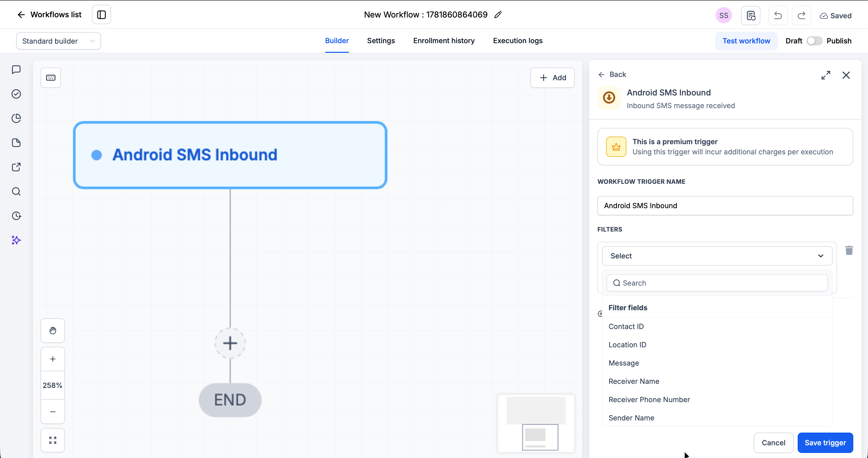868x458 pixels.
Task: Click the Test workflow button
Action: click(746, 41)
